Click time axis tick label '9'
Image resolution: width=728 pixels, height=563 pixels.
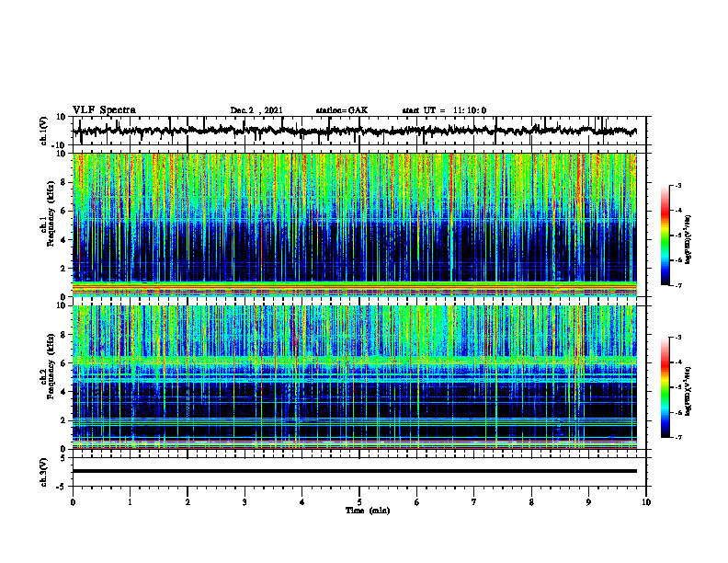588,502
